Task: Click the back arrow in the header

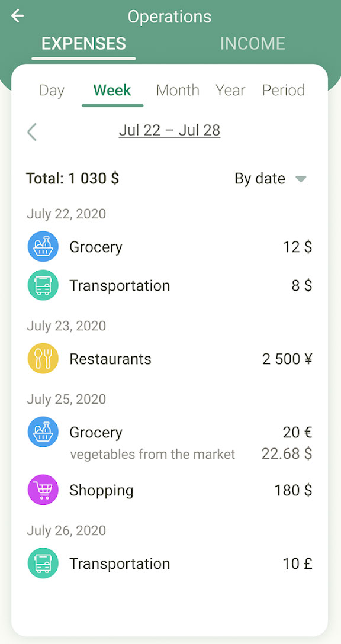Action: [17, 16]
